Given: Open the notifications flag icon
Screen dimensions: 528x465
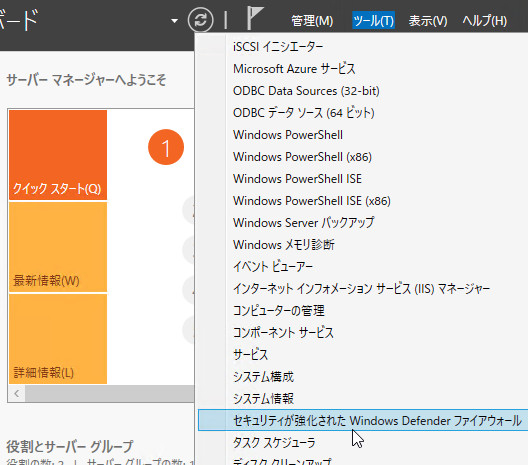Looking at the screenshot, I should tap(255, 19).
